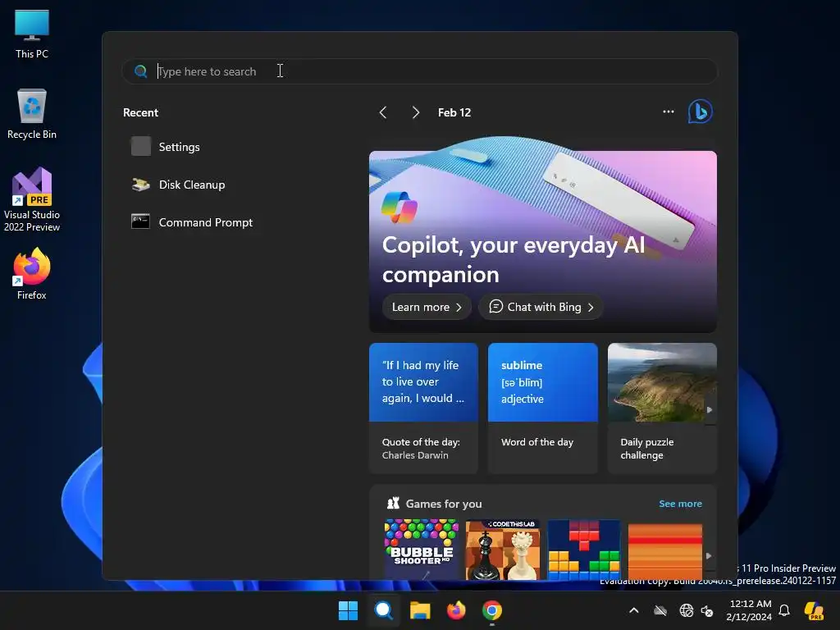The height and width of the screenshot is (630, 840).
Task: Click the Feb 12 date label
Action: (x=454, y=112)
